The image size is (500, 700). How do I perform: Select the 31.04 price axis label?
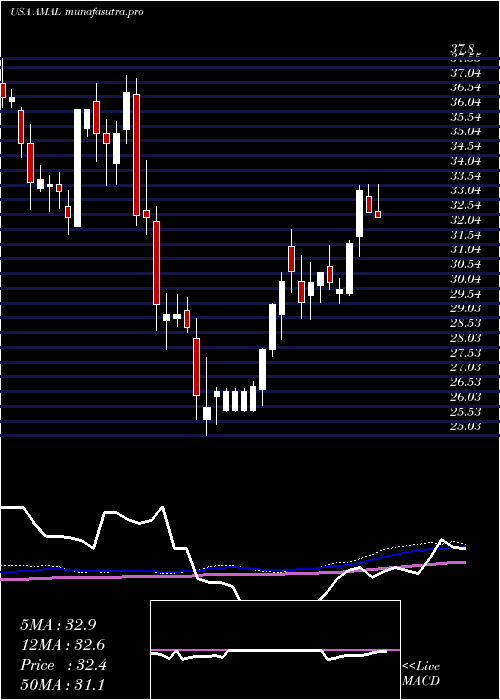click(x=466, y=249)
